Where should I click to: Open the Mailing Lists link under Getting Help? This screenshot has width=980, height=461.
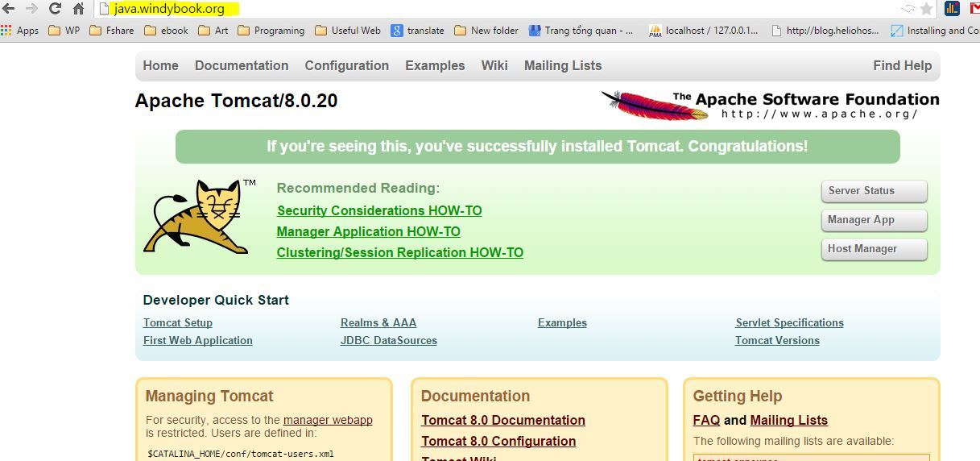(x=789, y=421)
